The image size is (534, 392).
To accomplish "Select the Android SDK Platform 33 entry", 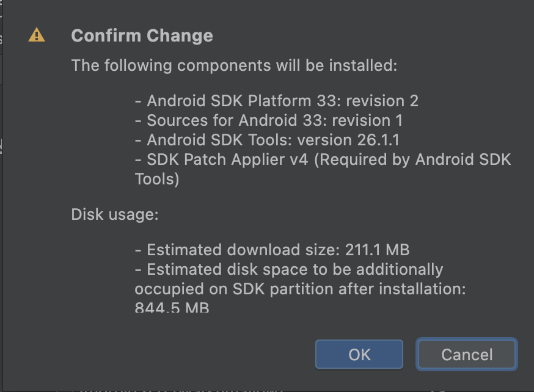I will 278,100.
